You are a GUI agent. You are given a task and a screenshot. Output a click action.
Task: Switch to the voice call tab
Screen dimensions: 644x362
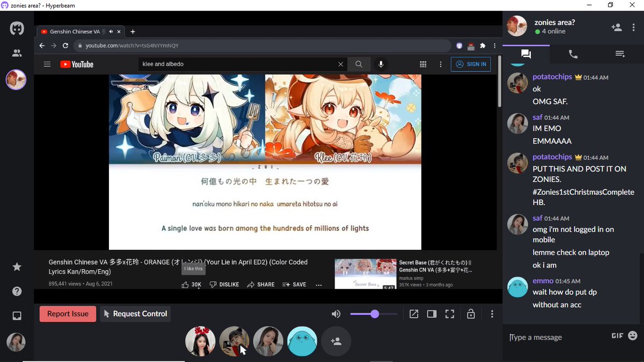[573, 54]
